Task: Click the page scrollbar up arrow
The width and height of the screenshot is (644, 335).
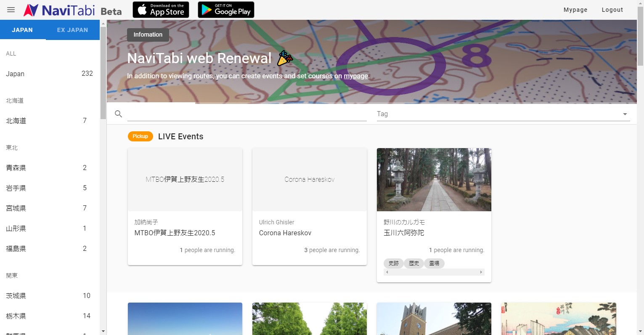Action: point(640,3)
